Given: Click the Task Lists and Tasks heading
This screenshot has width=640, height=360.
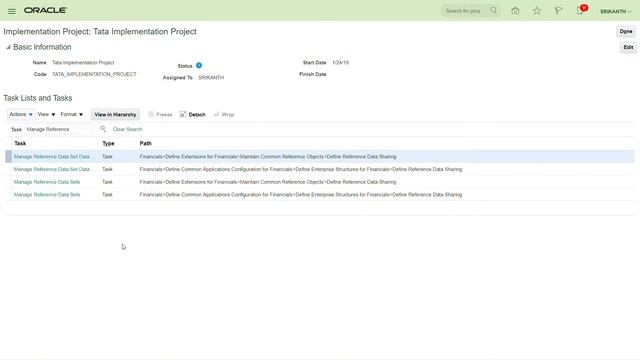Looking at the screenshot, I should tap(38, 98).
